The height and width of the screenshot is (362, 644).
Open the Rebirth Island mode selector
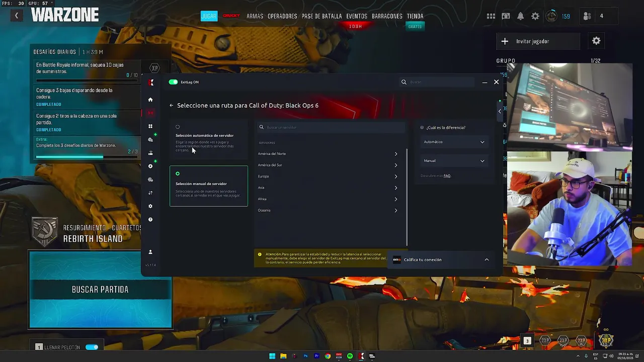coord(86,233)
